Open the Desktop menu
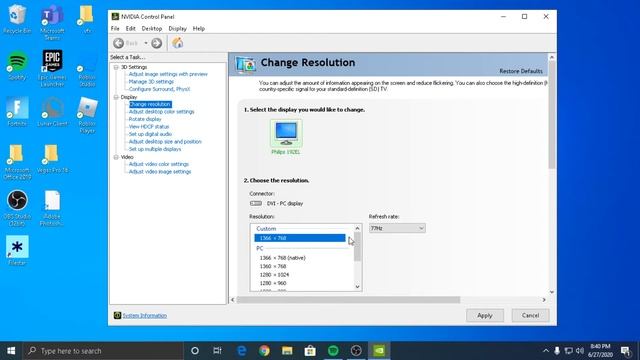Image resolution: width=640 pixels, height=360 pixels. [152, 29]
